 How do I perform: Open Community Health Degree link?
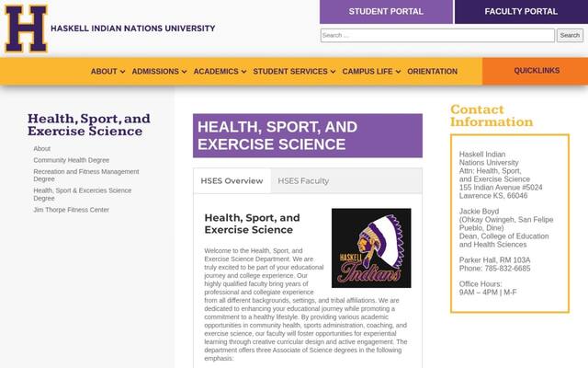[72, 160]
